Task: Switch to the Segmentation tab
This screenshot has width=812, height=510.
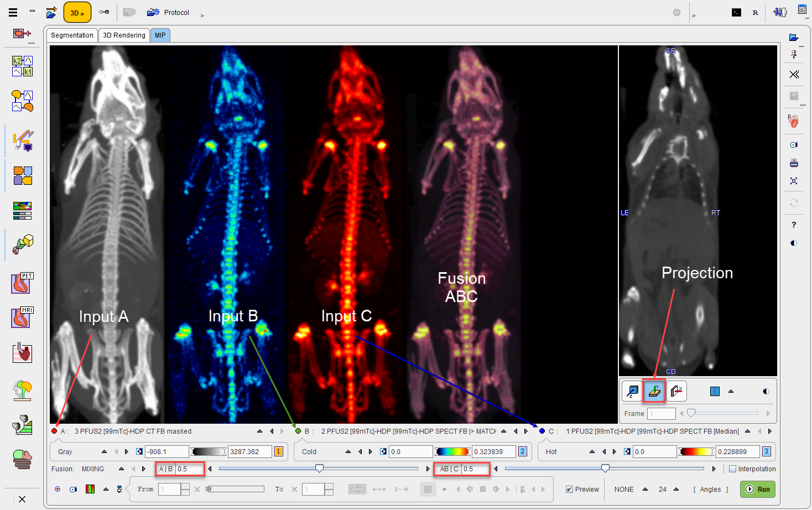Action: click(x=72, y=35)
